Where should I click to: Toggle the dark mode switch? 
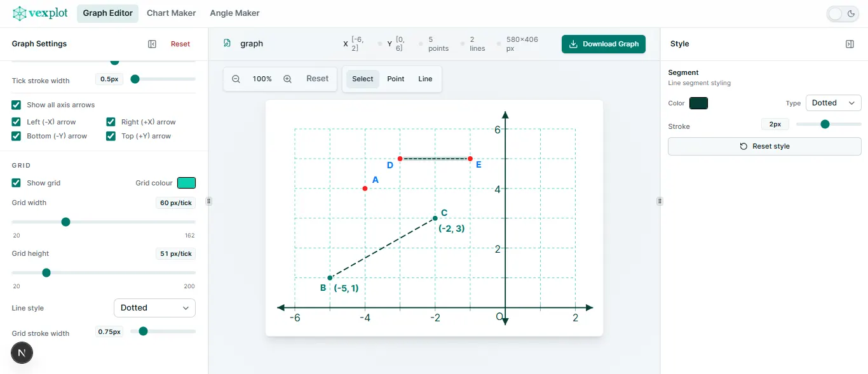pyautogui.click(x=843, y=13)
